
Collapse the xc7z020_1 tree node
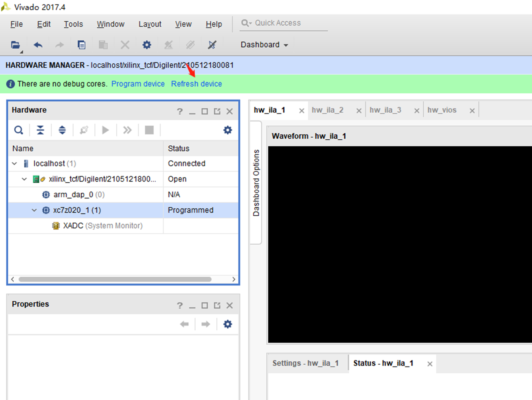pyautogui.click(x=34, y=210)
